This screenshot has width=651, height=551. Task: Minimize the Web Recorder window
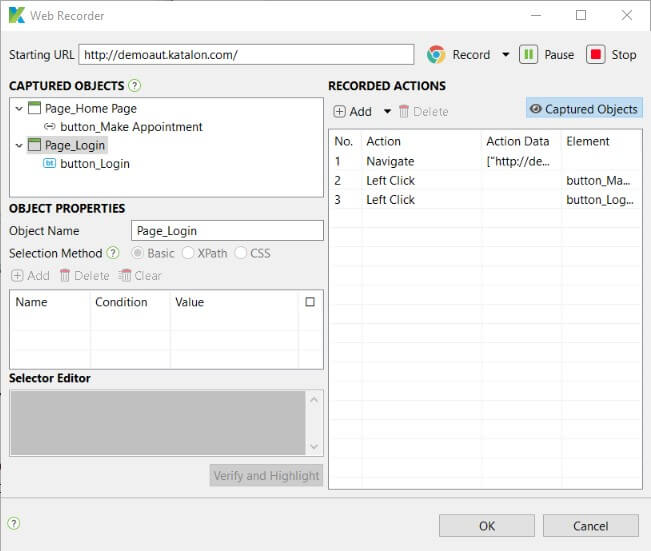click(x=536, y=15)
